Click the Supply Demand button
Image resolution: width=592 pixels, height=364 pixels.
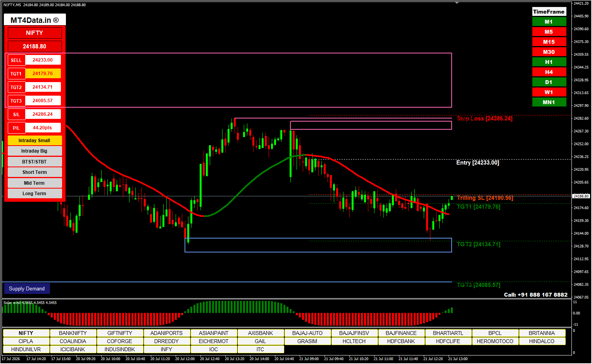(27, 288)
